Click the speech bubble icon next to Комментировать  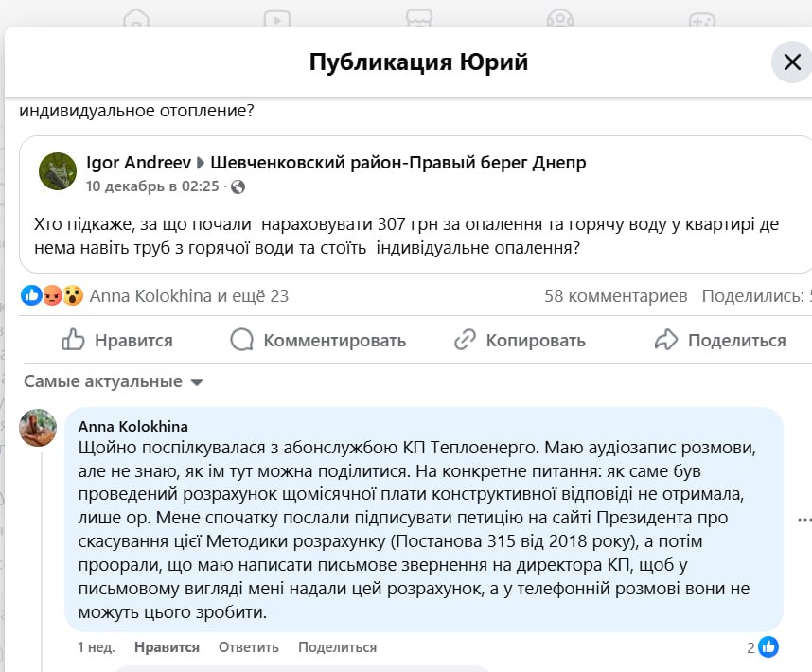pyautogui.click(x=242, y=339)
